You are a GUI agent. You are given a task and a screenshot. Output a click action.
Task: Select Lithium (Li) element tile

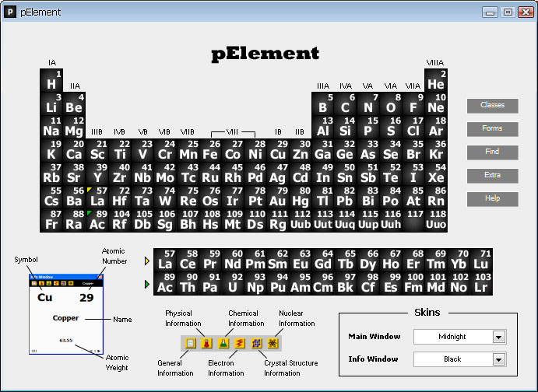51,103
